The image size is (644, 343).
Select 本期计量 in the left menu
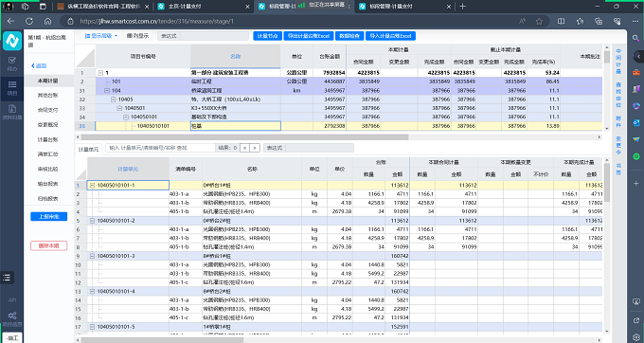(48, 81)
